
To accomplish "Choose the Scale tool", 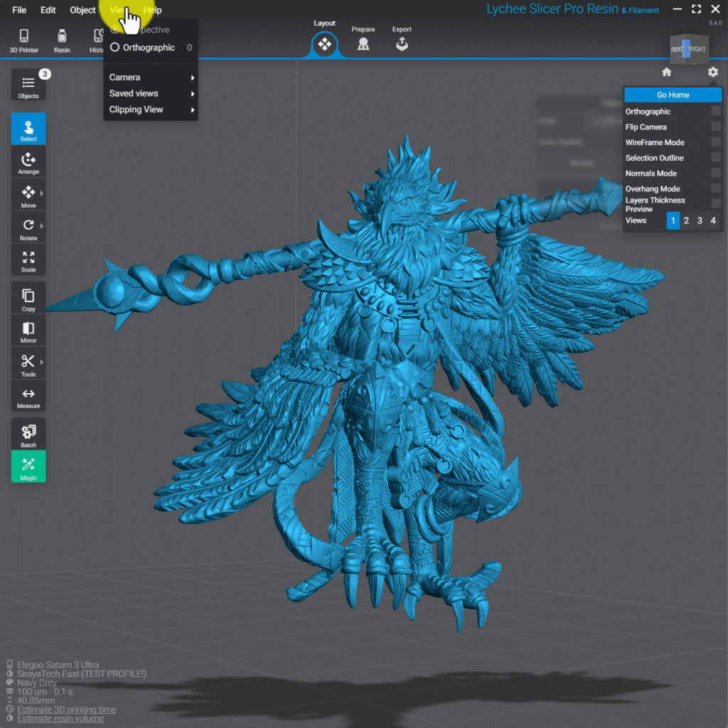I will 28,261.
